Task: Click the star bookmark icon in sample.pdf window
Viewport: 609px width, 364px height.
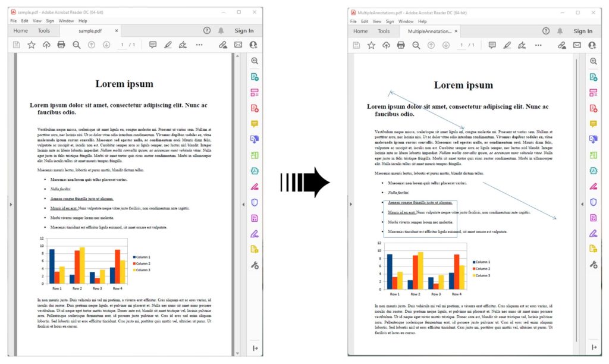Action: pyautogui.click(x=32, y=45)
